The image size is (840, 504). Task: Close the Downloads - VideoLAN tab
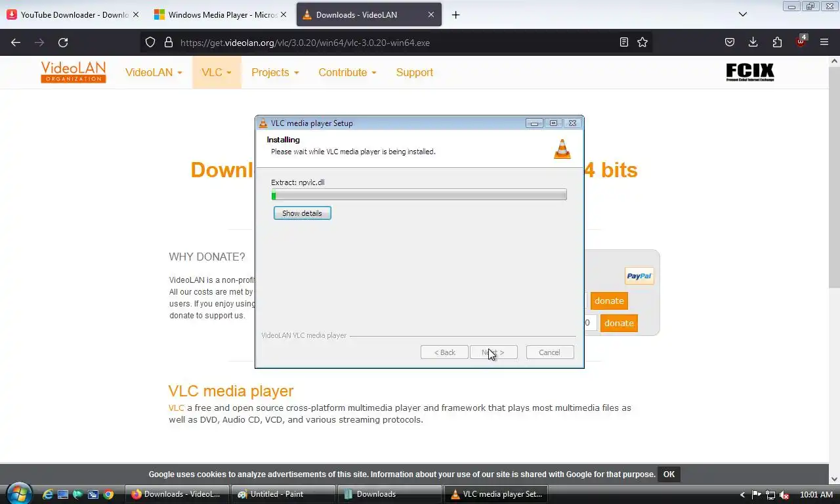(x=431, y=14)
